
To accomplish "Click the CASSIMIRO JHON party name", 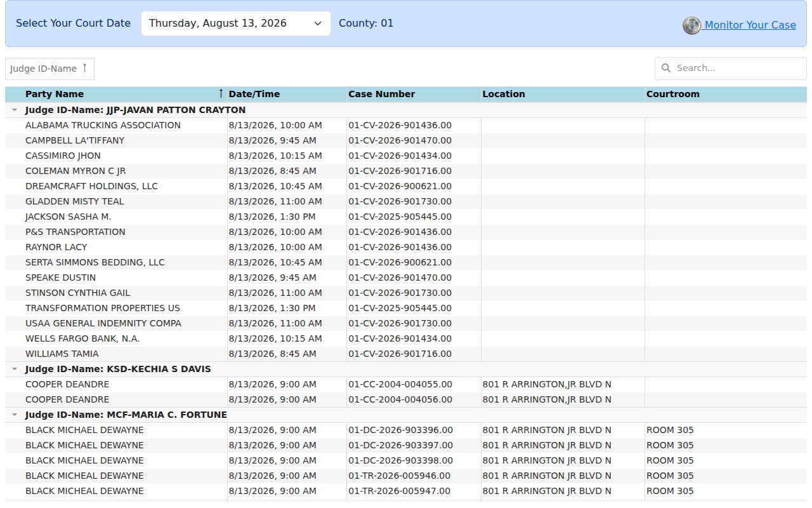I will coord(63,156).
